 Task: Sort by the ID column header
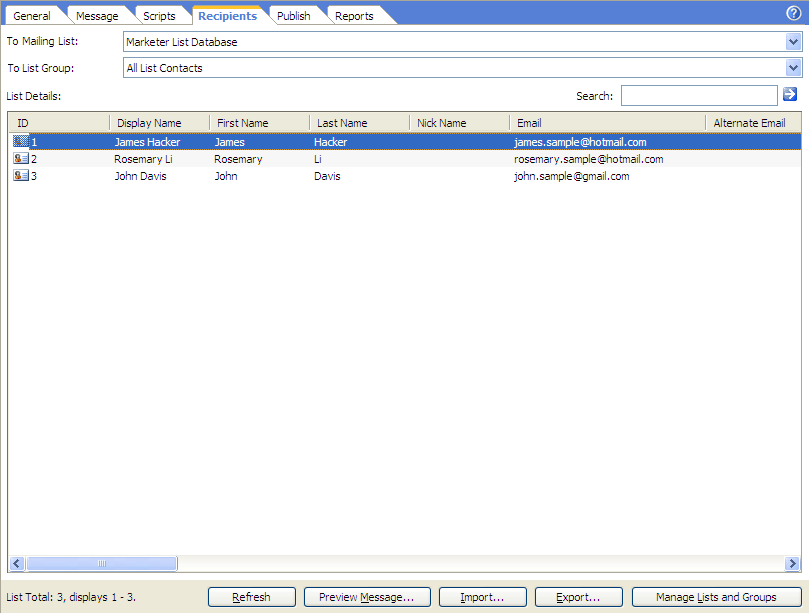pyautogui.click(x=58, y=123)
